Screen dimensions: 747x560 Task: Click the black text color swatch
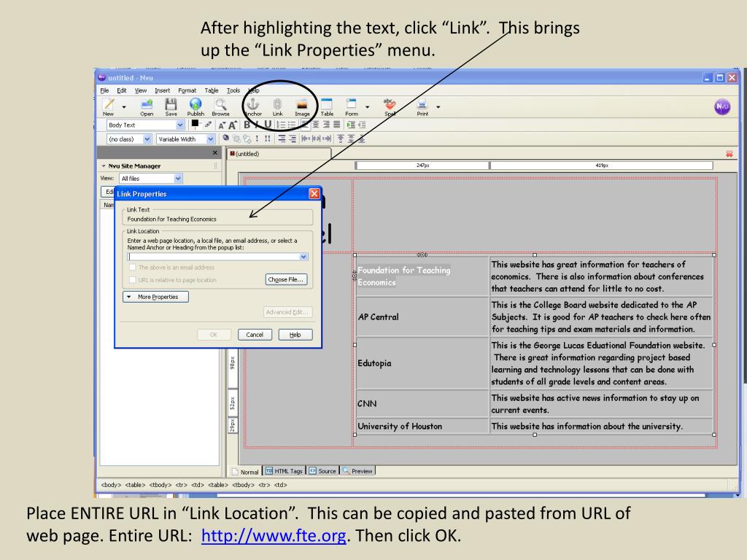pos(195,124)
